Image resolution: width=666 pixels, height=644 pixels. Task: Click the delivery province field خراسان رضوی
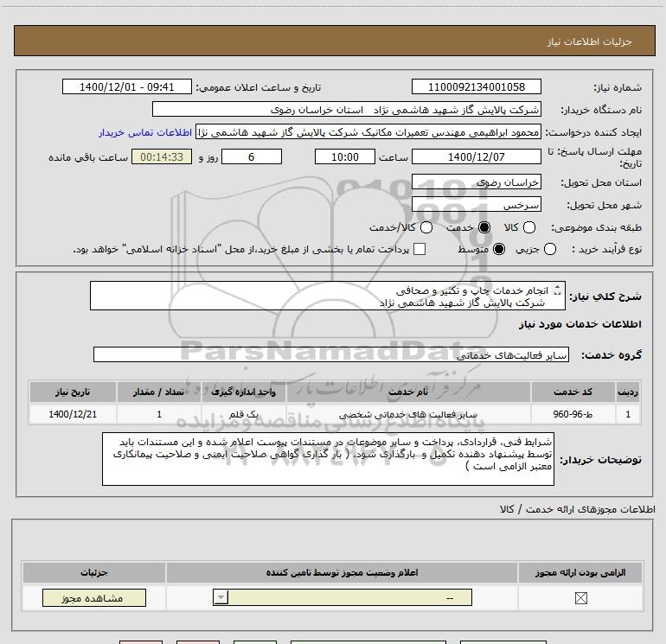point(476,182)
